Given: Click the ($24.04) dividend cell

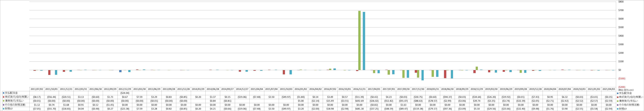Looking at the screenshot, I should (125, 93).
